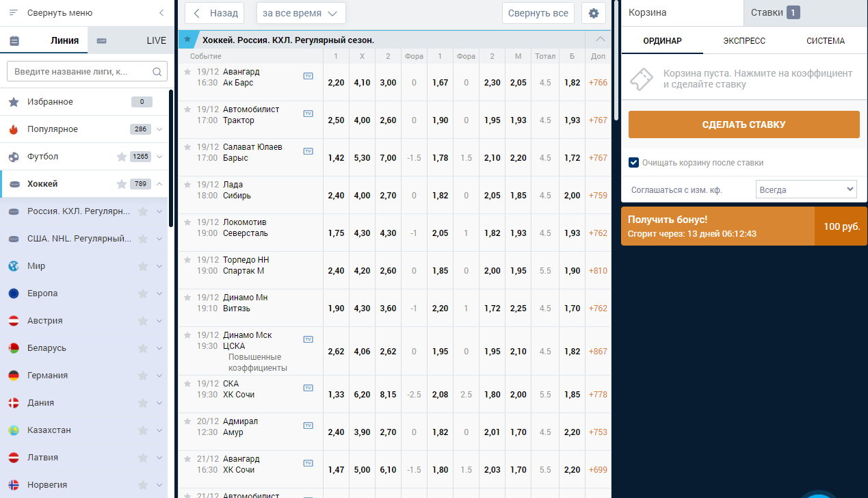Click the Назад button

[215, 13]
